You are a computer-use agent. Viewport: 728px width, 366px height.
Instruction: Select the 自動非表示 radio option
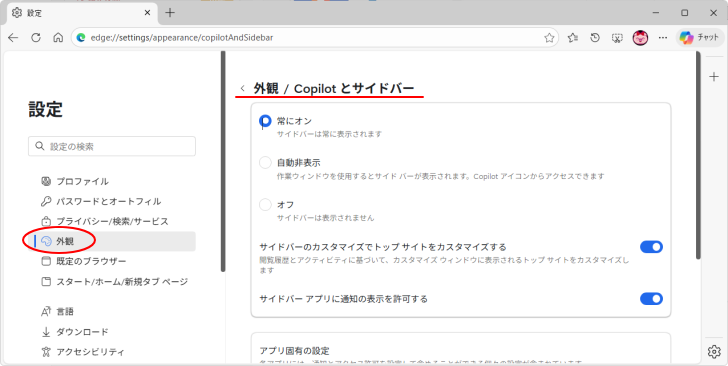pos(265,163)
